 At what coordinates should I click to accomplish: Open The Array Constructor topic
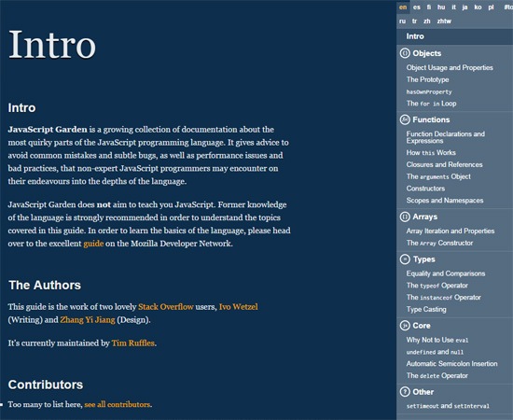click(439, 243)
